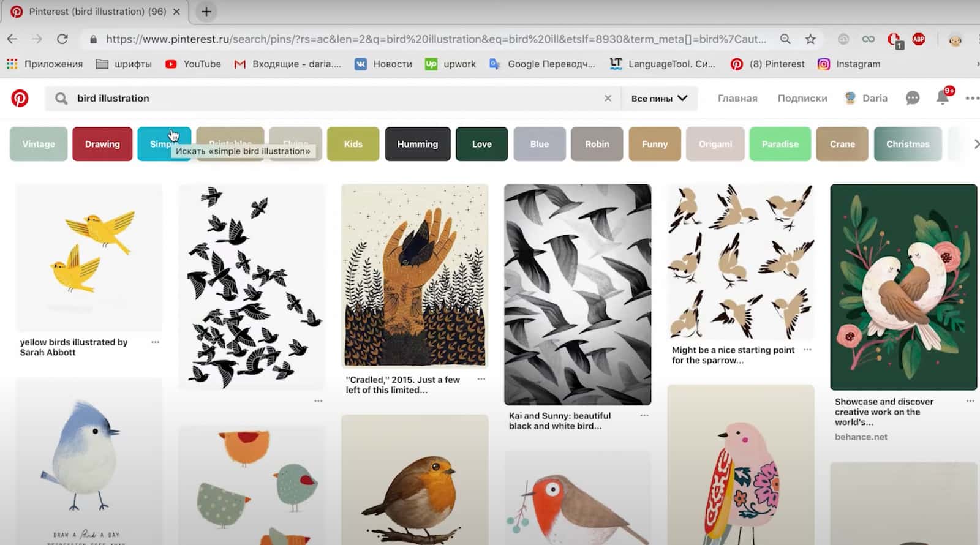This screenshot has height=545, width=980.
Task: Go to Главная in header
Action: pos(737,98)
